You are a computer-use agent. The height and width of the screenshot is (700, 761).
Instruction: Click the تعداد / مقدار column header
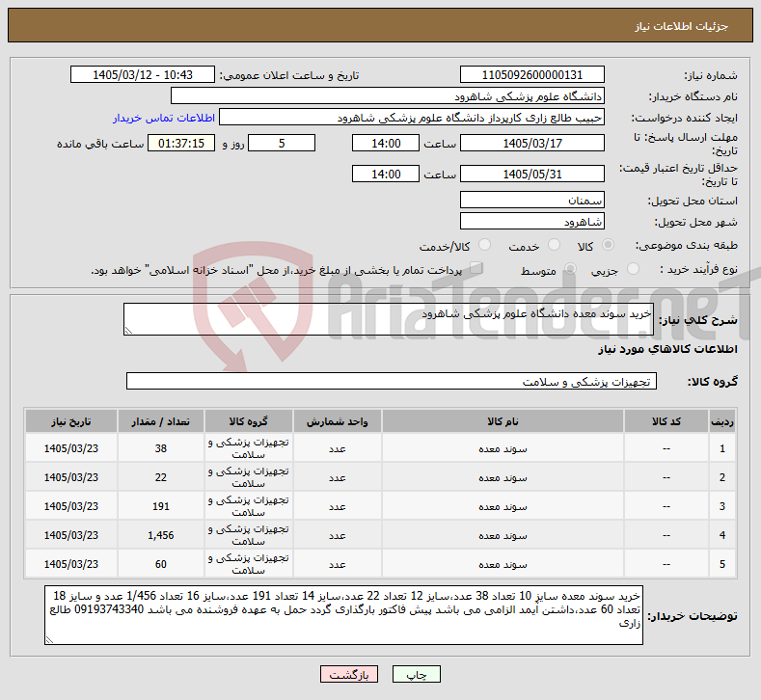[x=161, y=421]
